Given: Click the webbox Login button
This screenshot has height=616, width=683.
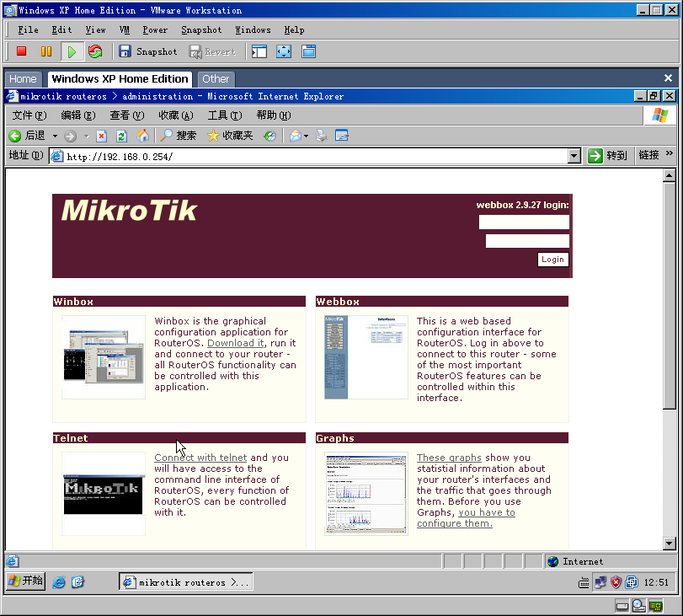Looking at the screenshot, I should [x=552, y=260].
